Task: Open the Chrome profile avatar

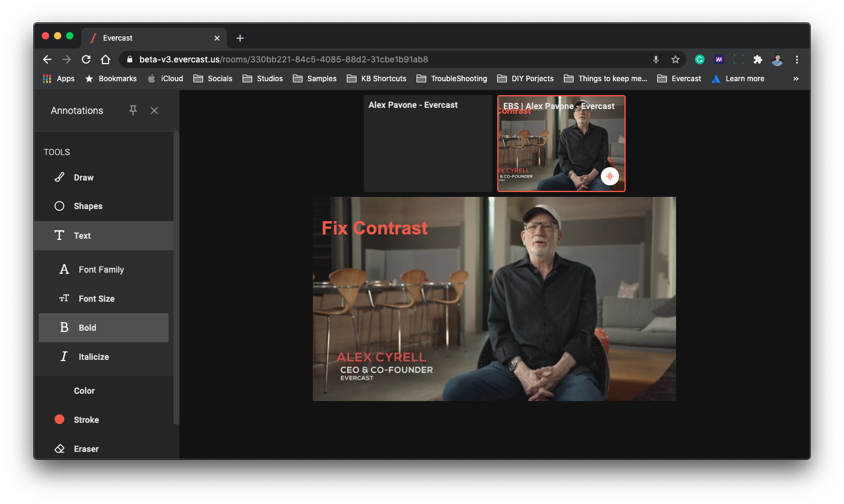Action: point(777,59)
